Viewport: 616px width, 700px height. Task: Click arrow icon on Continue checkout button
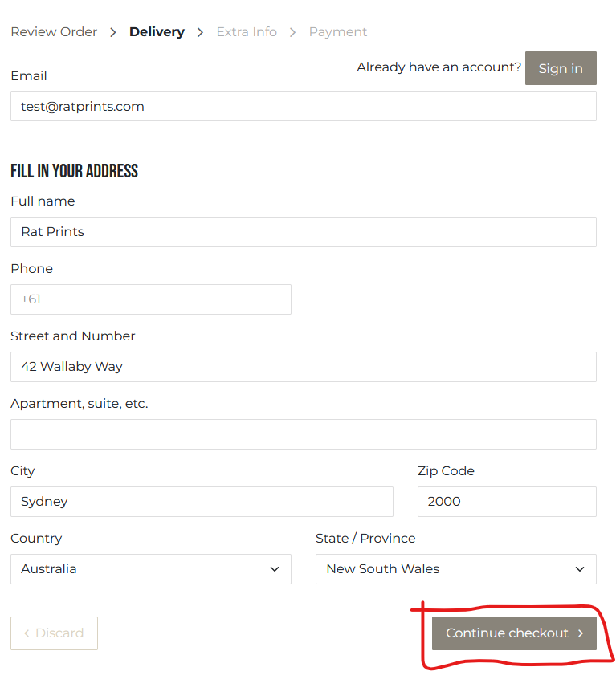coord(581,633)
